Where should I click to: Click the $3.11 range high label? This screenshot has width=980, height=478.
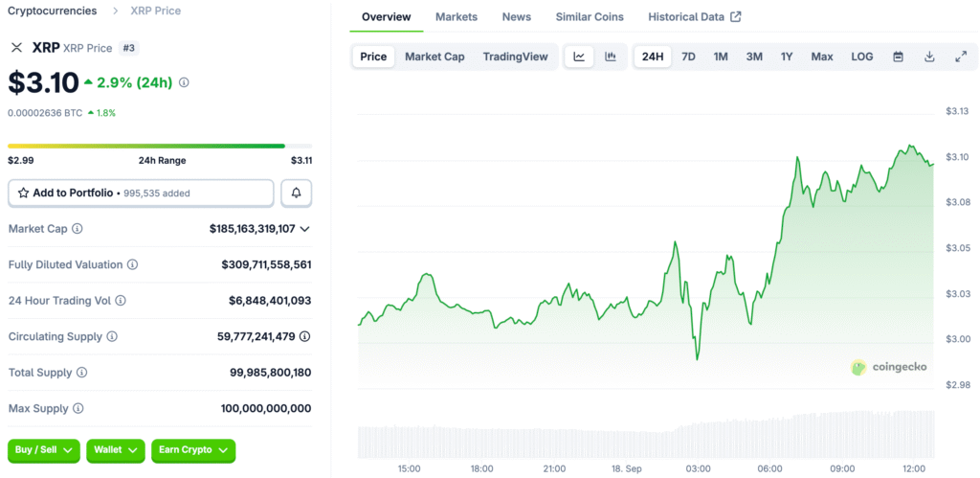pyautogui.click(x=301, y=161)
